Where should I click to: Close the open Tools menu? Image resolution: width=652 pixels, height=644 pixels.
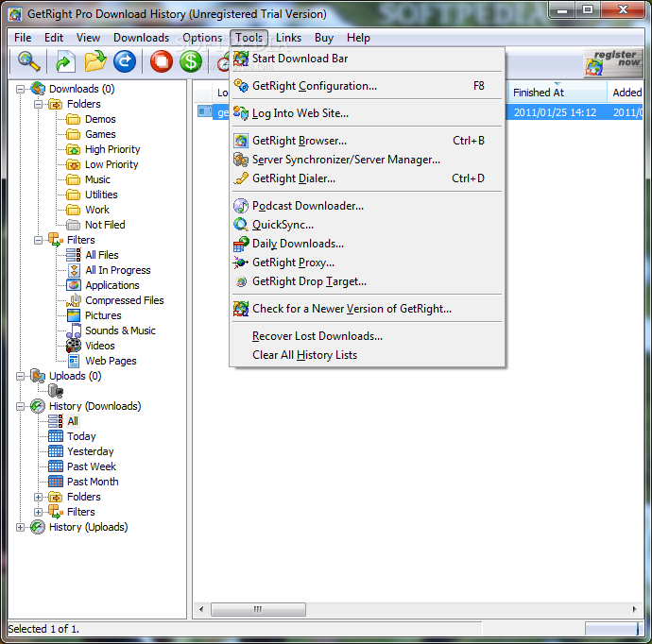click(249, 38)
